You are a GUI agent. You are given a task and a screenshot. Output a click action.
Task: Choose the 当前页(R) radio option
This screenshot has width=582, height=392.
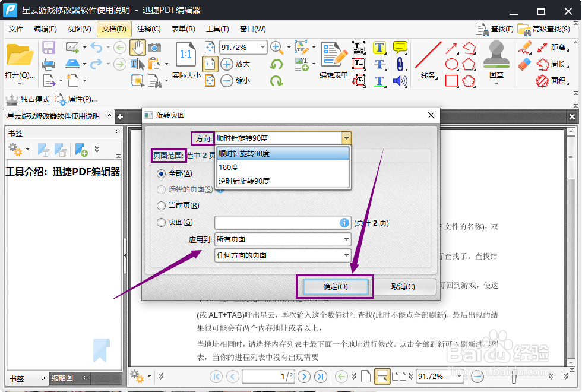(162, 206)
